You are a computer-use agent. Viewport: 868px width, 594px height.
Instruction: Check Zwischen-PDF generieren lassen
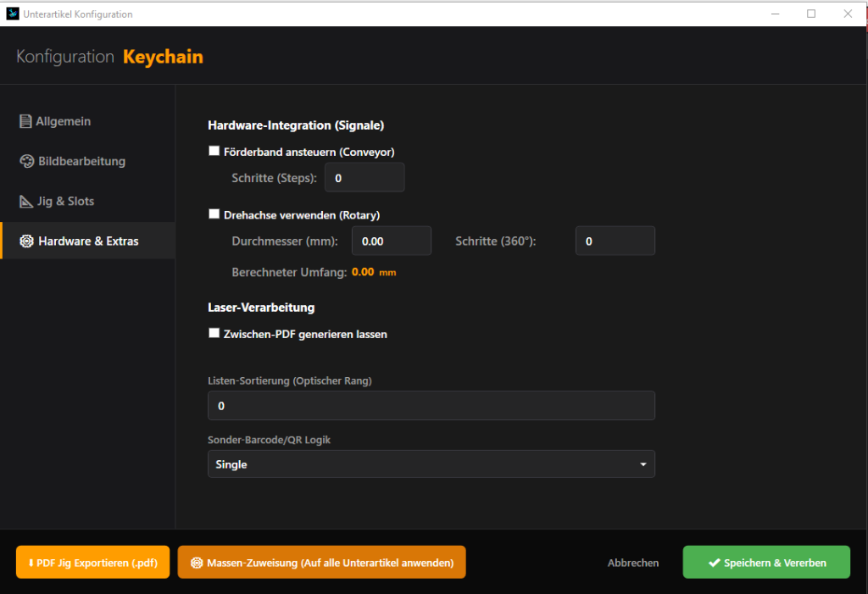tap(214, 333)
